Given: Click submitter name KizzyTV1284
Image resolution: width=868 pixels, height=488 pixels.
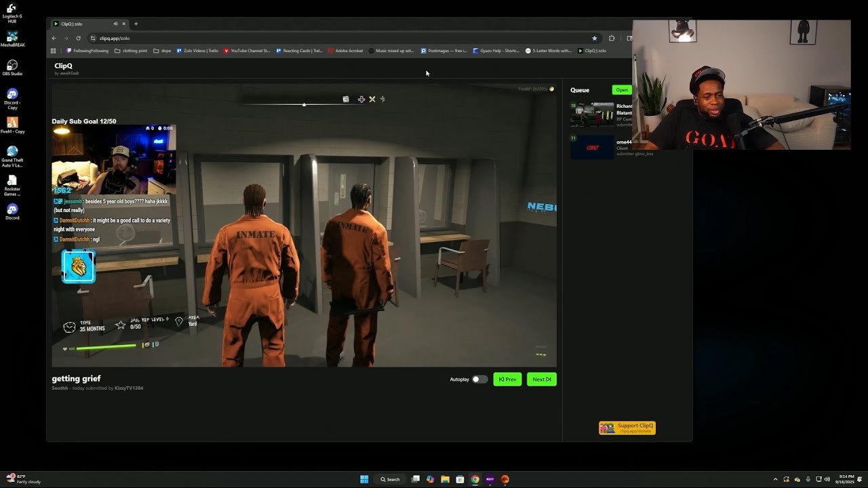Looking at the screenshot, I should pyautogui.click(x=129, y=388).
